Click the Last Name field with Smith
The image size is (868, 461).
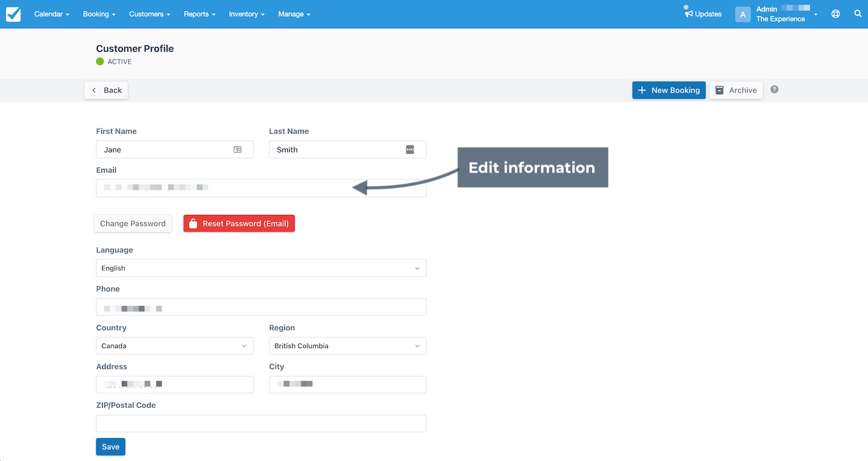(347, 149)
